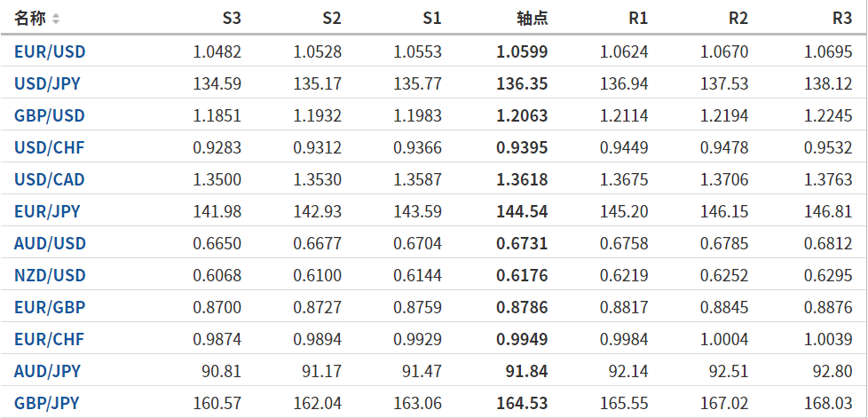Image resolution: width=868 pixels, height=418 pixels.
Task: Select the GBP/USD pair link
Action: pyautogui.click(x=50, y=115)
